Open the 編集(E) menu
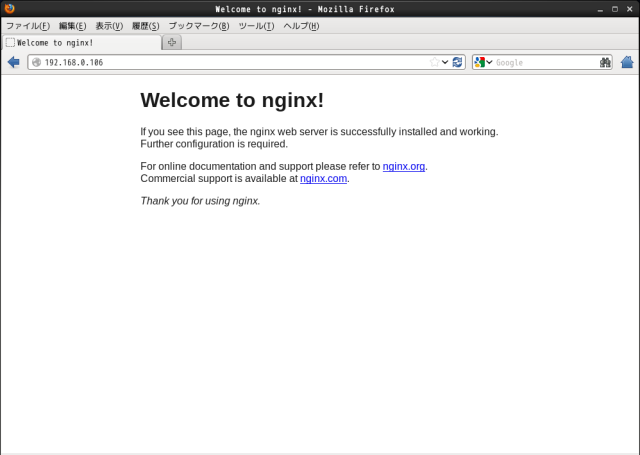This screenshot has width=640, height=455. click(x=72, y=26)
